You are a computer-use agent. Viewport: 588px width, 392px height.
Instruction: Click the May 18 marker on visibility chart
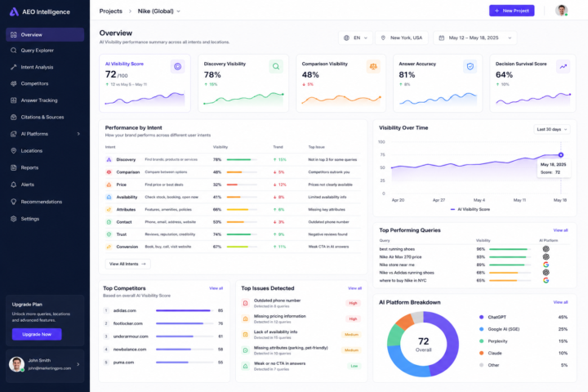click(560, 155)
